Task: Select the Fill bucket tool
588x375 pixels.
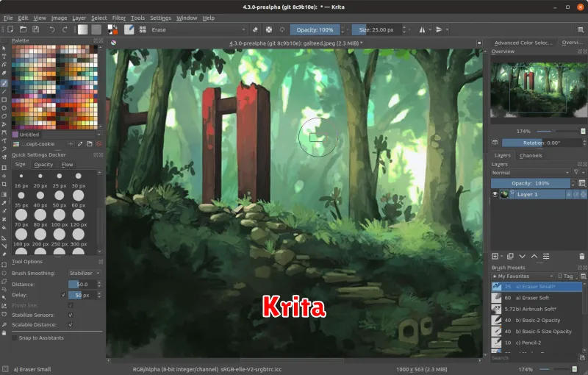Action: coord(4,228)
